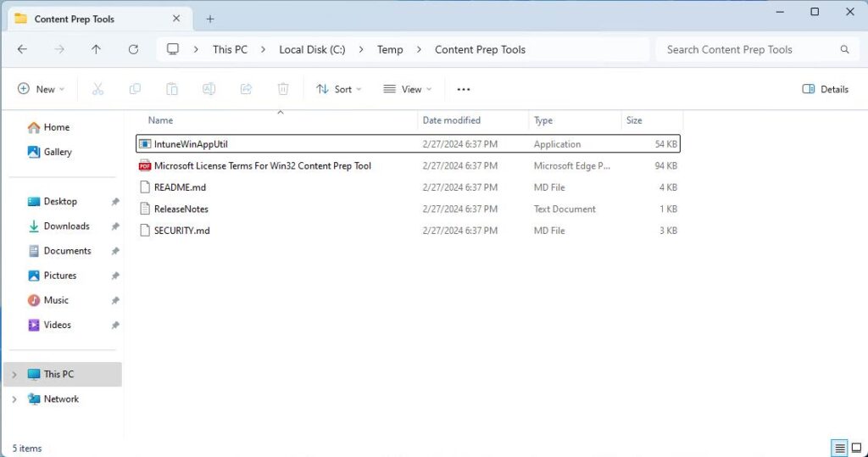Click the README.md file icon
This screenshot has width=868, height=457.
pos(144,187)
